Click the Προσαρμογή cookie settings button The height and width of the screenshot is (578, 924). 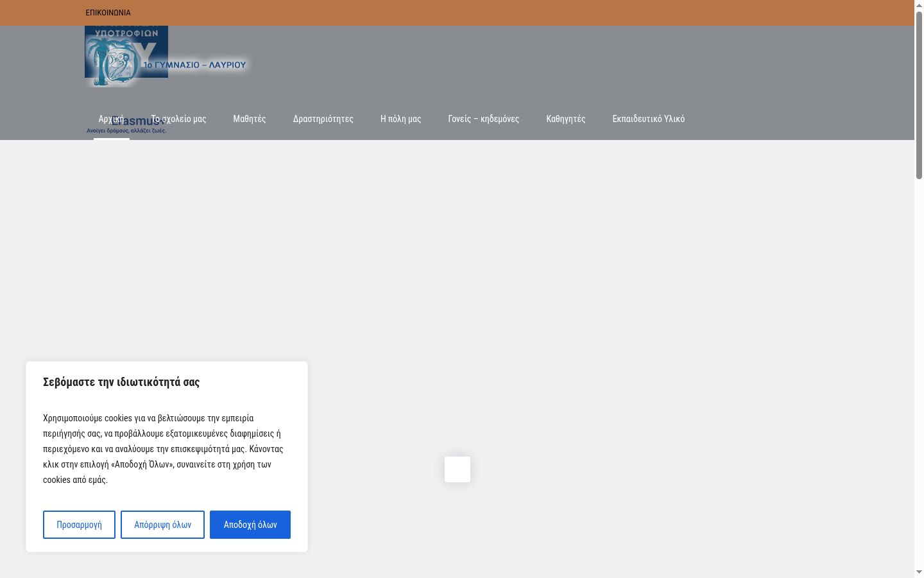click(79, 525)
